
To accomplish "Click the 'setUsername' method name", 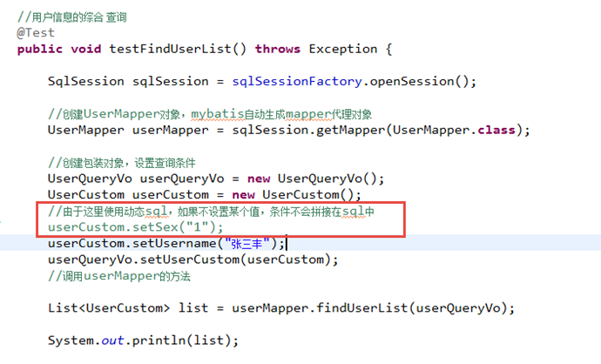I will coord(174,244).
